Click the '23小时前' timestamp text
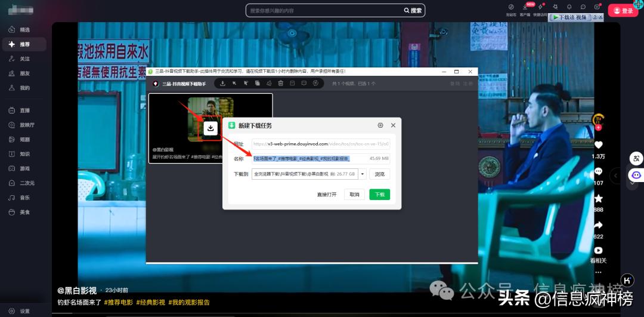 [117, 290]
